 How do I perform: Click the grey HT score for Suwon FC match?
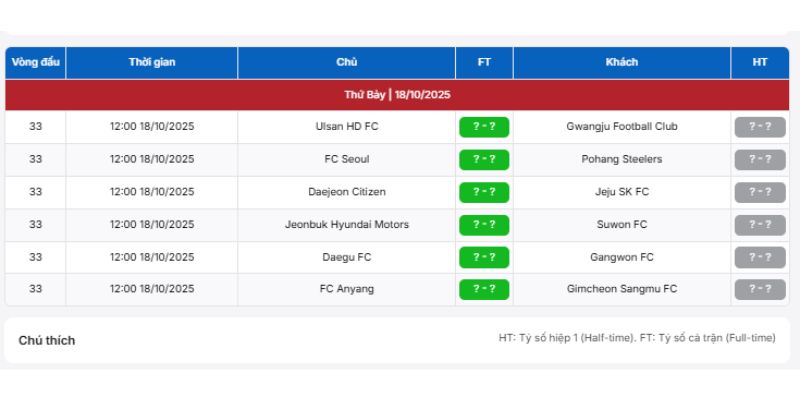point(760,224)
